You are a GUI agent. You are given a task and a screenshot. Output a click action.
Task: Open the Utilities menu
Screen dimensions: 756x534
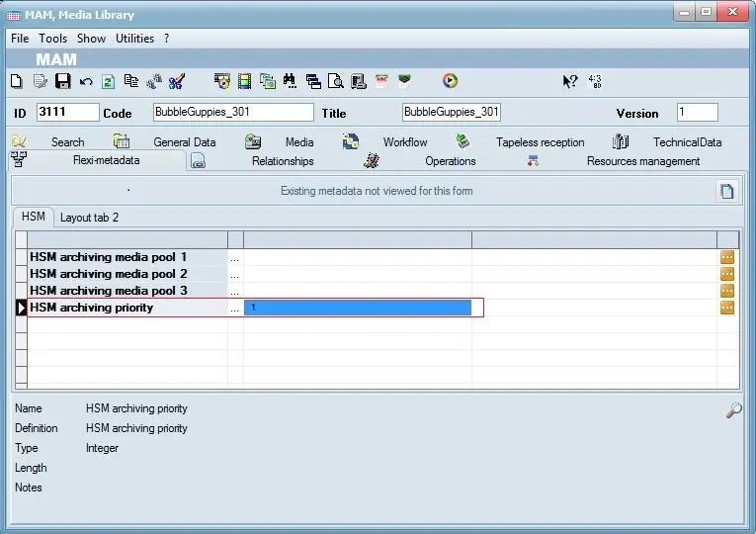[134, 39]
